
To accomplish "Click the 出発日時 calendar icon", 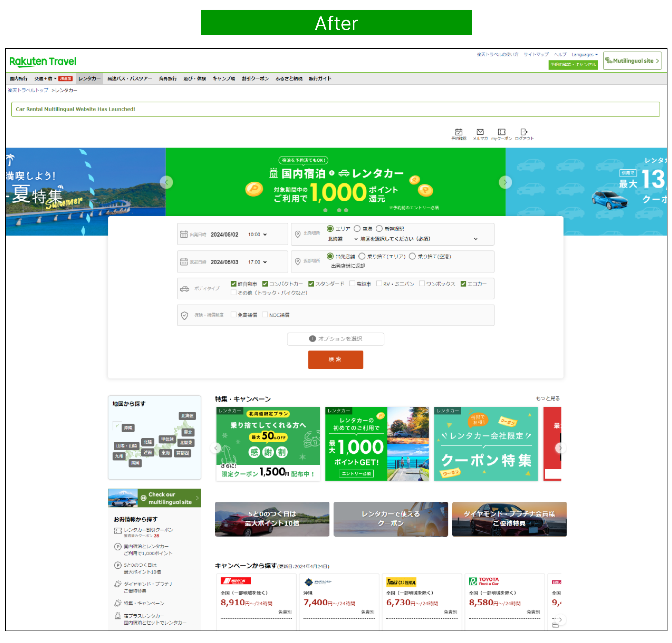I will (184, 234).
